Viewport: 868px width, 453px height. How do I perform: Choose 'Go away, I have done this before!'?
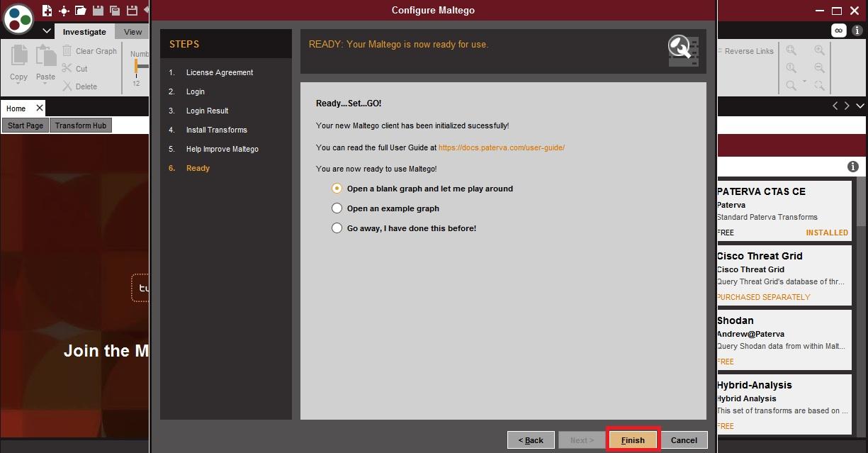(x=337, y=228)
